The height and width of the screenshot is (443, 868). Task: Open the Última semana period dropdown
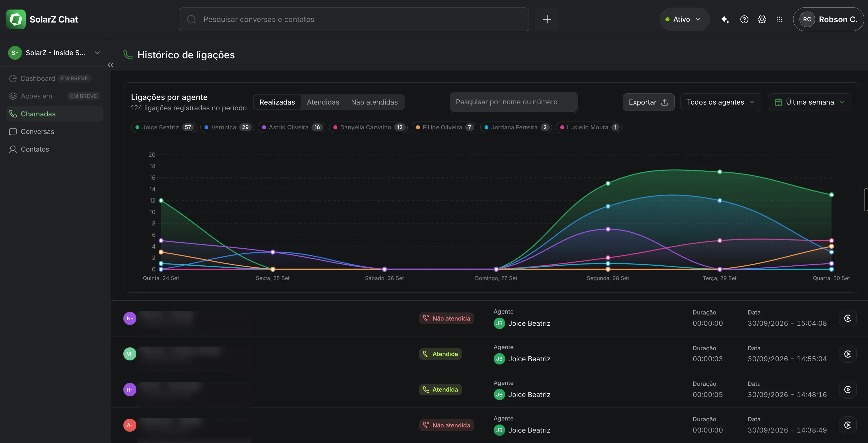(810, 102)
